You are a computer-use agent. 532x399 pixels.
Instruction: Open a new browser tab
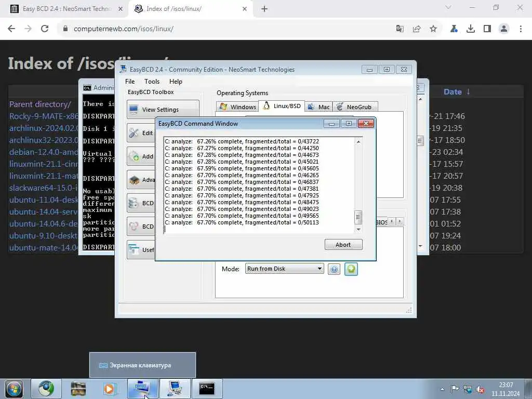264,9
